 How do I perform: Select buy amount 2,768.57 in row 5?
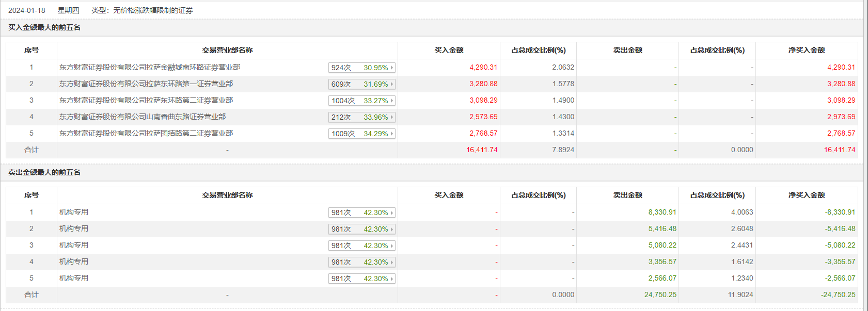coord(483,133)
